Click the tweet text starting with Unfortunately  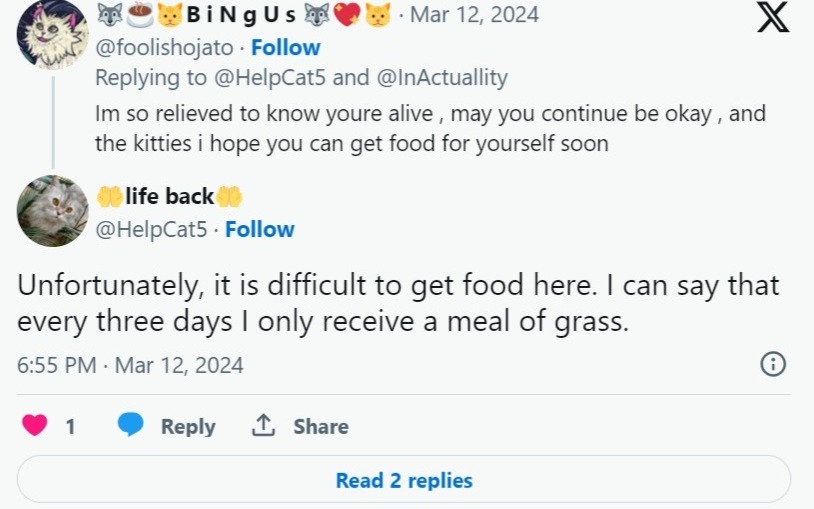pos(397,304)
